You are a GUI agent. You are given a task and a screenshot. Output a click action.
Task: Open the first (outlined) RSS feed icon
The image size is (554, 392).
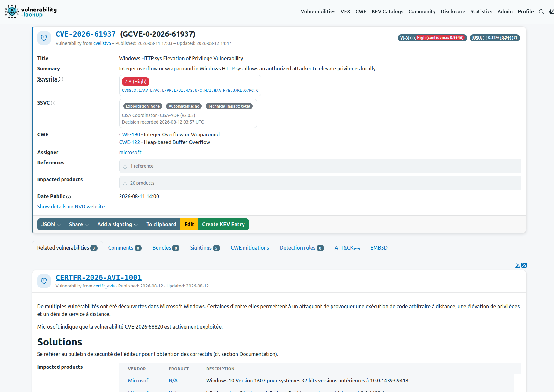click(518, 265)
